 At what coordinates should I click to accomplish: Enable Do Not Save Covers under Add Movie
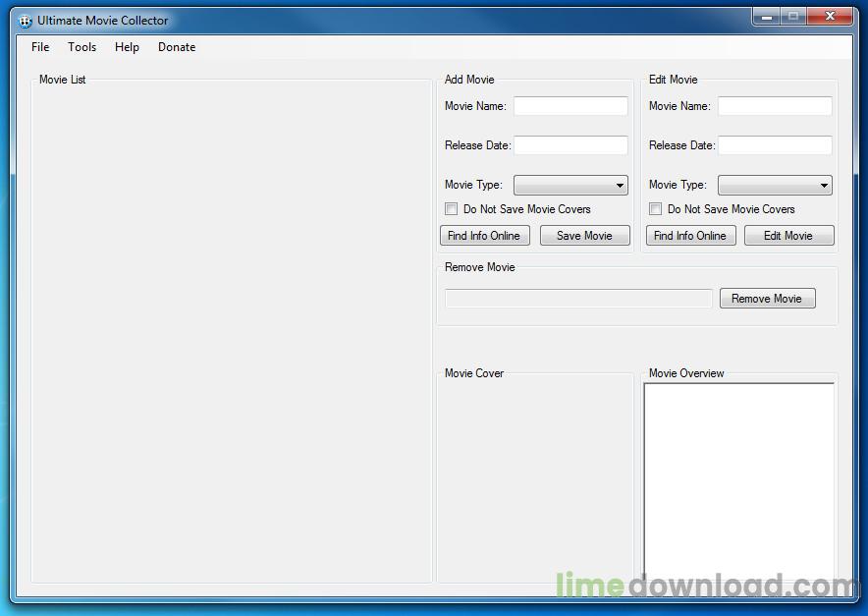(x=452, y=209)
